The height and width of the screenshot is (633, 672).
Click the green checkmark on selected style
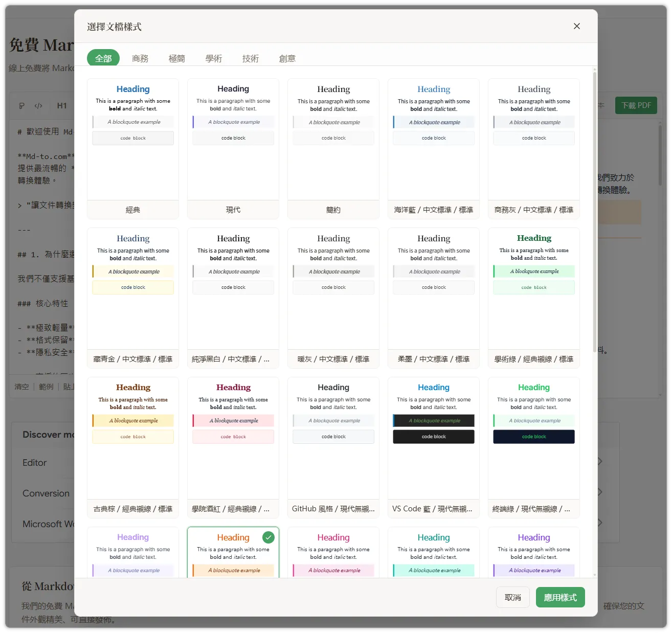coord(268,537)
